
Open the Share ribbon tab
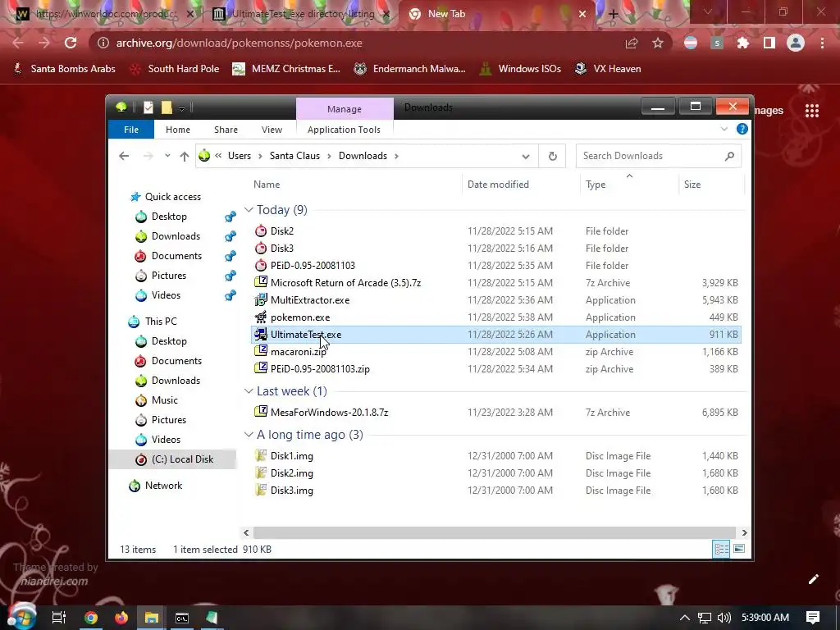click(x=226, y=130)
